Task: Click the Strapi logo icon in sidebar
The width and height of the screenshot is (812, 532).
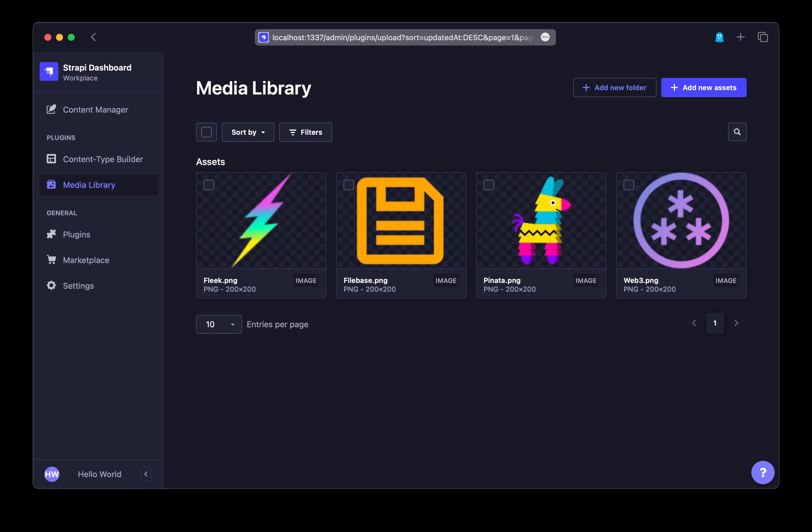Action: (49, 71)
